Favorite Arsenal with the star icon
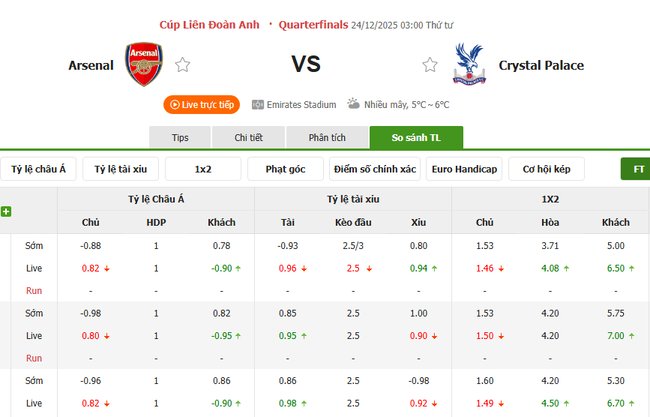This screenshot has height=417, width=650. (183, 65)
